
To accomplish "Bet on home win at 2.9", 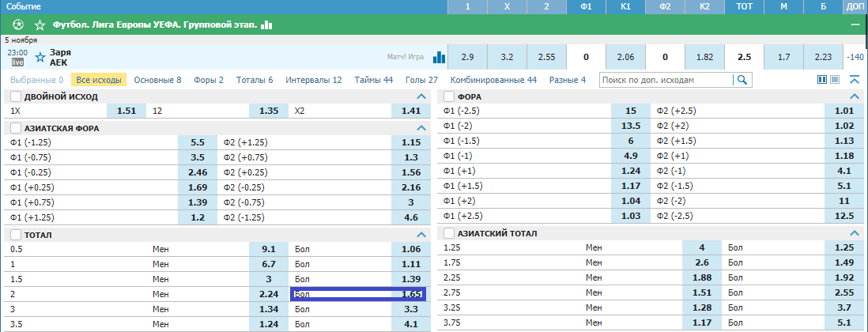I will point(467,57).
